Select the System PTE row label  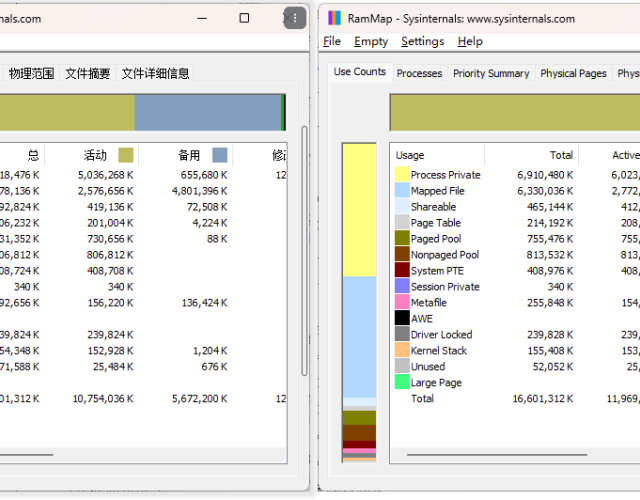437,271
